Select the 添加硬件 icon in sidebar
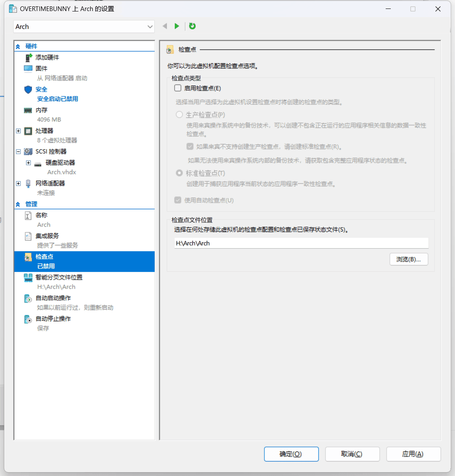455x476 pixels. 28,58
